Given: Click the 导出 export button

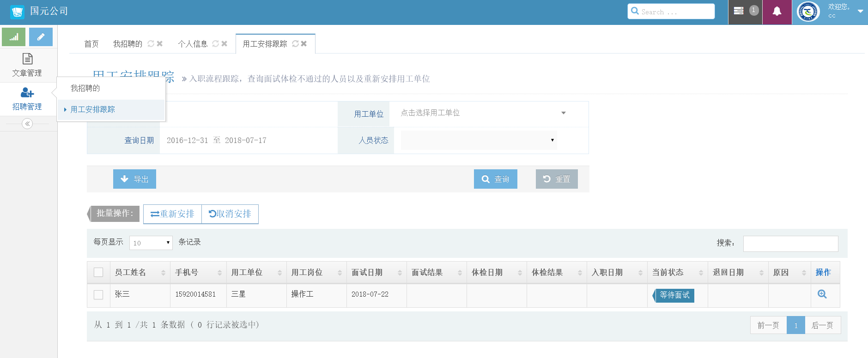Looking at the screenshot, I should (134, 179).
